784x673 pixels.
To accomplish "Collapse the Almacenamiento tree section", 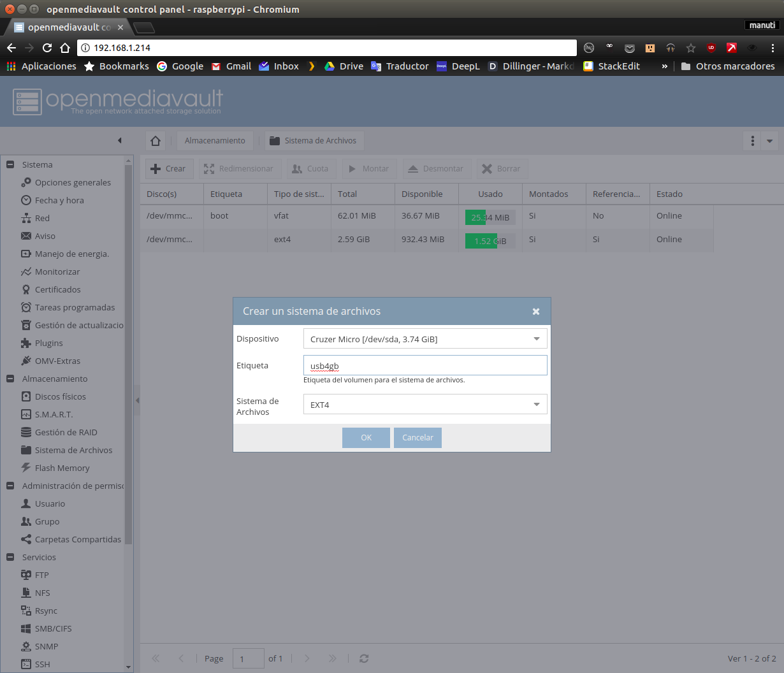I will [10, 379].
